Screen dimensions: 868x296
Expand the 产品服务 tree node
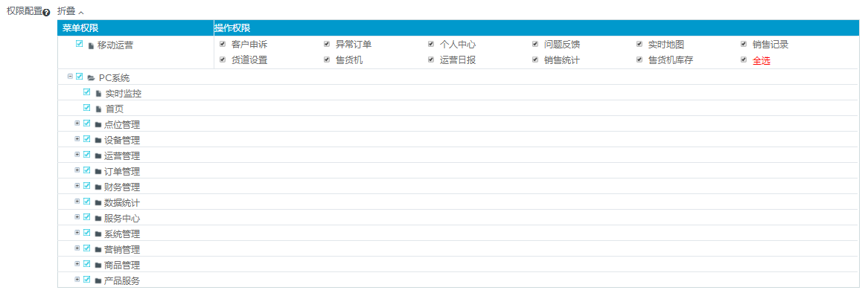(x=77, y=280)
